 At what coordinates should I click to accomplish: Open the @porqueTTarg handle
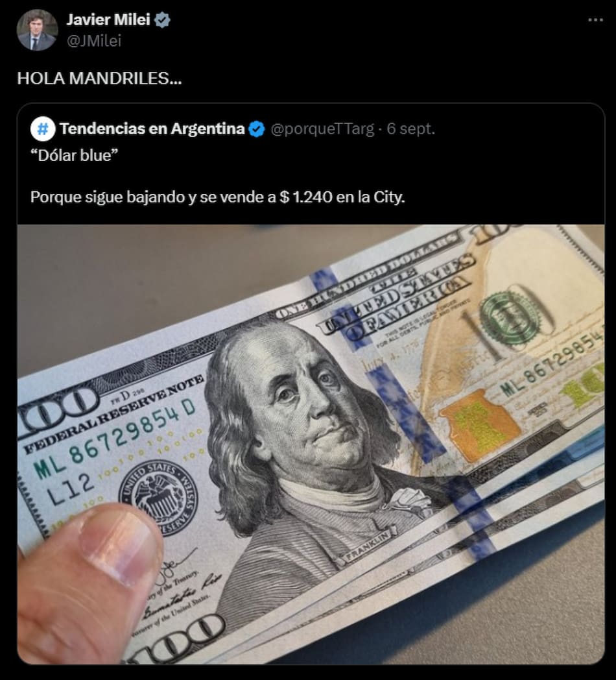(x=322, y=129)
